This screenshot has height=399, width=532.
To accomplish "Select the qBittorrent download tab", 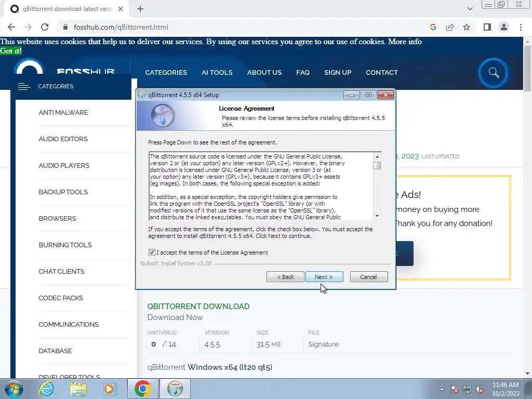I will (66, 9).
